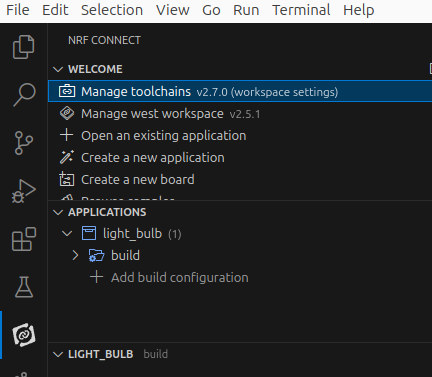432x377 pixels.
Task: Open the Run menu
Action: [246, 10]
